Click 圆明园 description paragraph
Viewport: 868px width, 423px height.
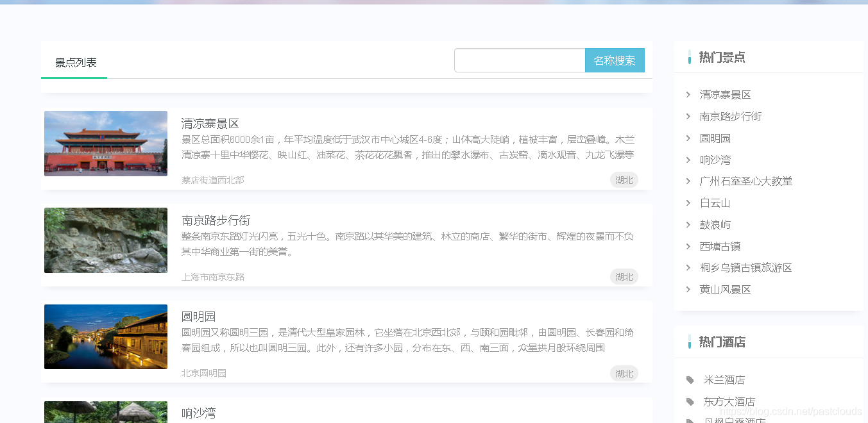pos(408,340)
